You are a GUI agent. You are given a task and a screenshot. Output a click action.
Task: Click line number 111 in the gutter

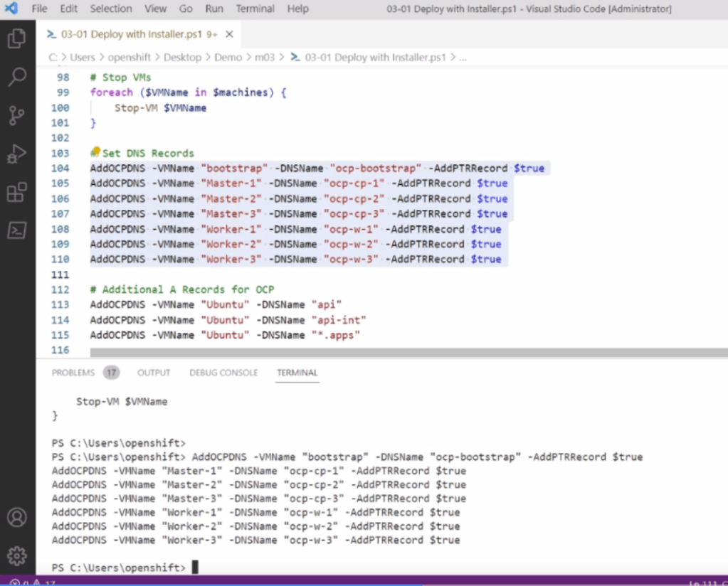(x=60, y=275)
